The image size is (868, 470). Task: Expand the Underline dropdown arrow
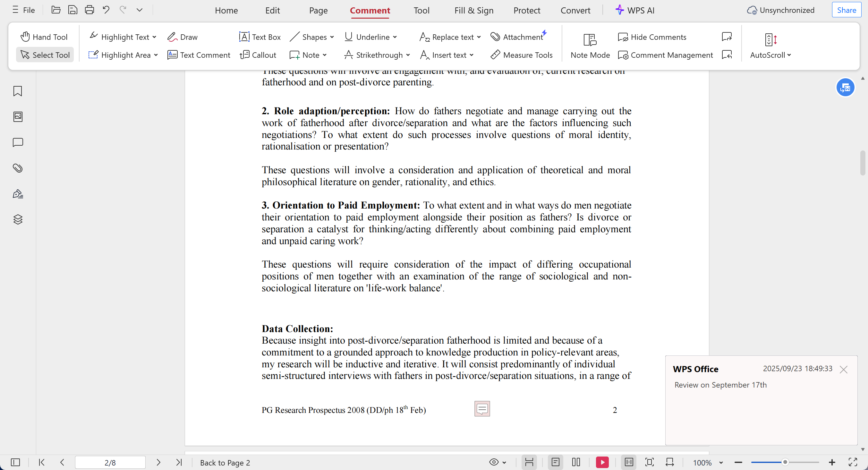coord(395,37)
